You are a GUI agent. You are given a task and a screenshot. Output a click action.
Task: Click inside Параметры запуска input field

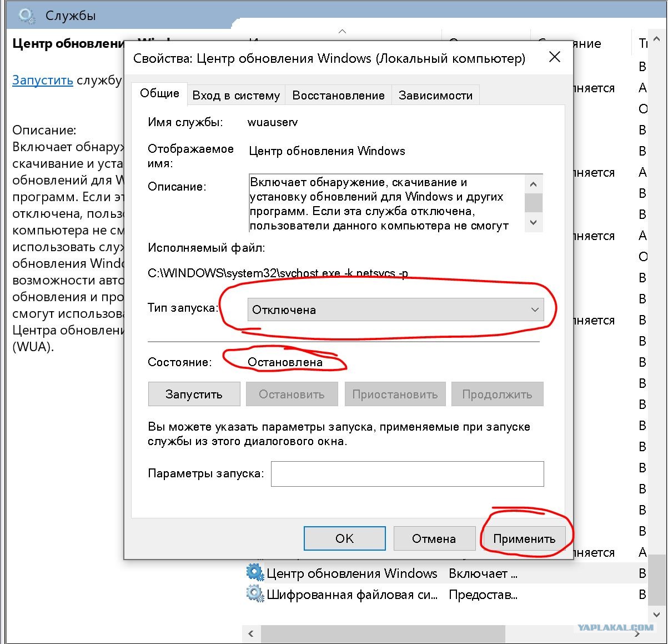tap(407, 474)
